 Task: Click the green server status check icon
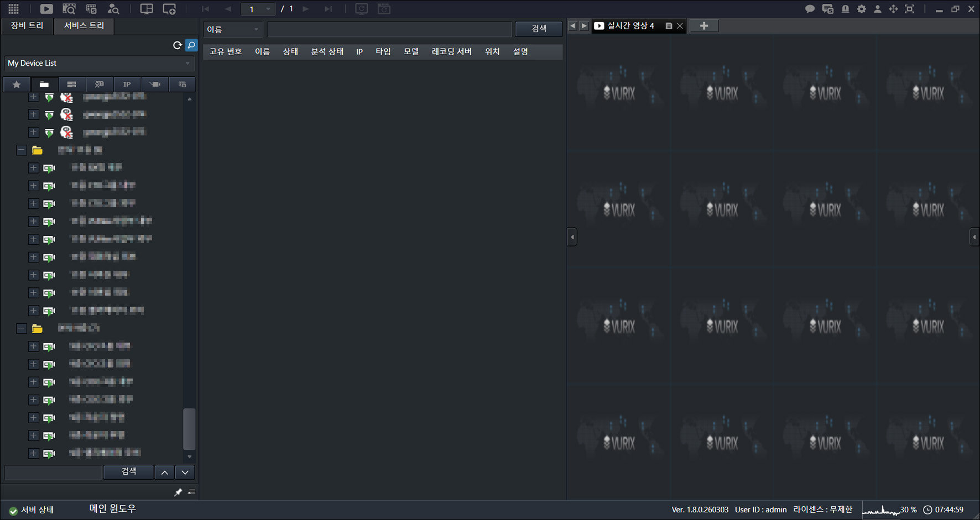13,511
